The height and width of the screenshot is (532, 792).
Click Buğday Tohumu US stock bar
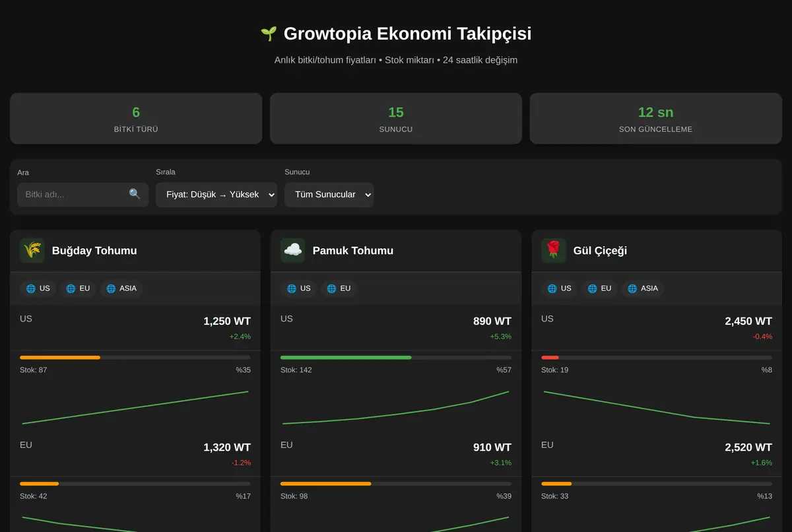pyautogui.click(x=135, y=357)
